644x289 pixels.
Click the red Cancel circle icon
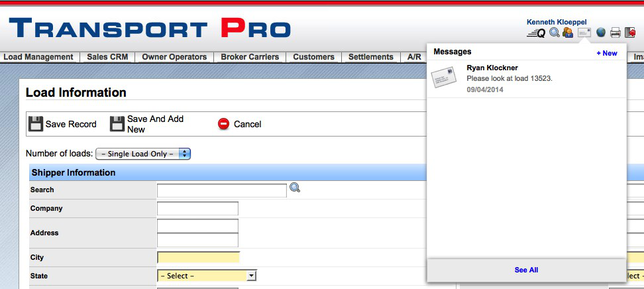tap(223, 124)
